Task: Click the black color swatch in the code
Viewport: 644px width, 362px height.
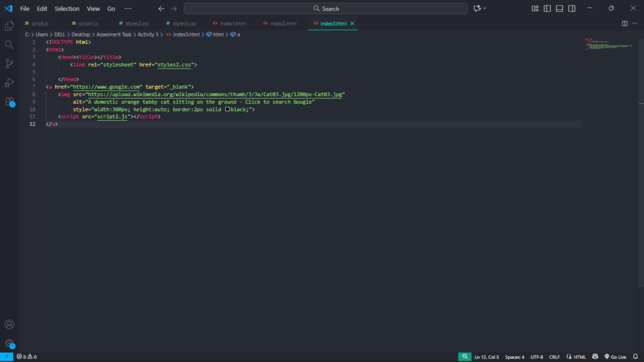Action: point(228,109)
